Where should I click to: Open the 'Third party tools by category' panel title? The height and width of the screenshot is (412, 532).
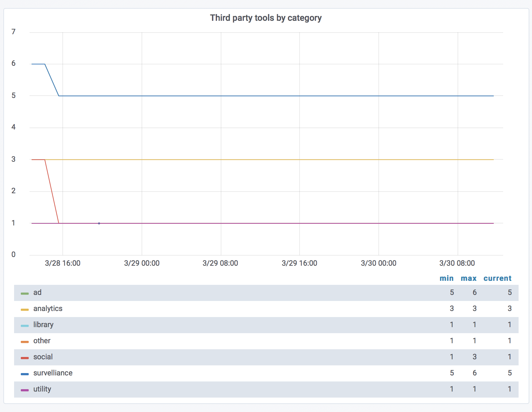(266, 18)
